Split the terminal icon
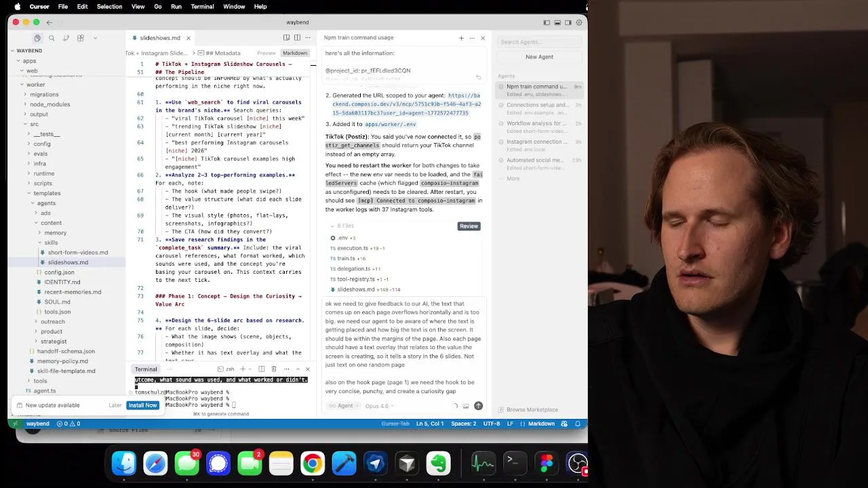This screenshot has height=488, width=868. click(261, 369)
